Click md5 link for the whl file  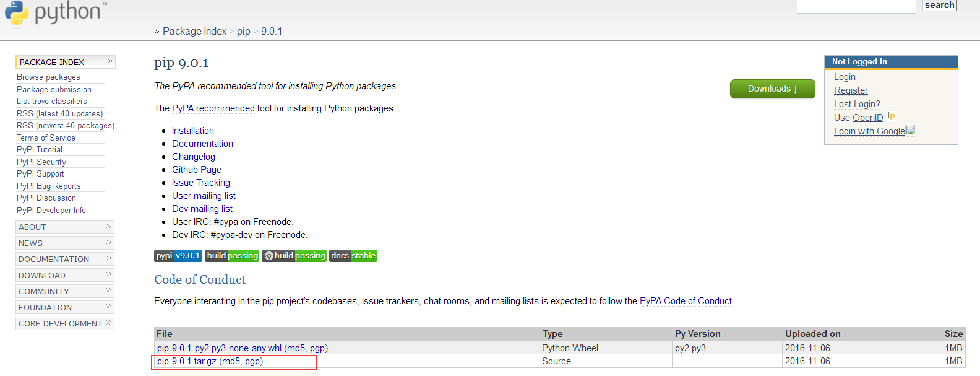tap(296, 348)
